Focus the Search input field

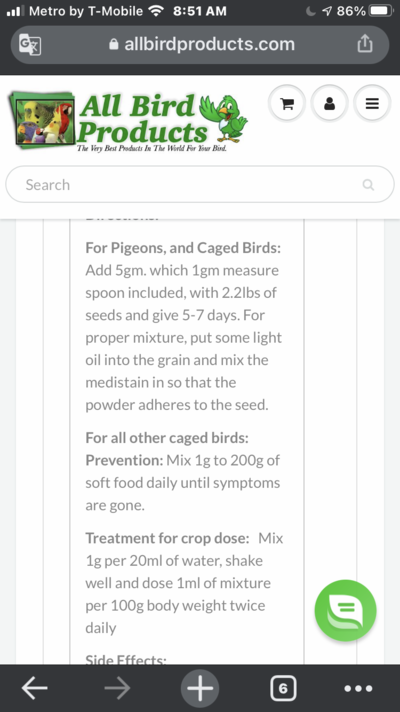click(200, 184)
